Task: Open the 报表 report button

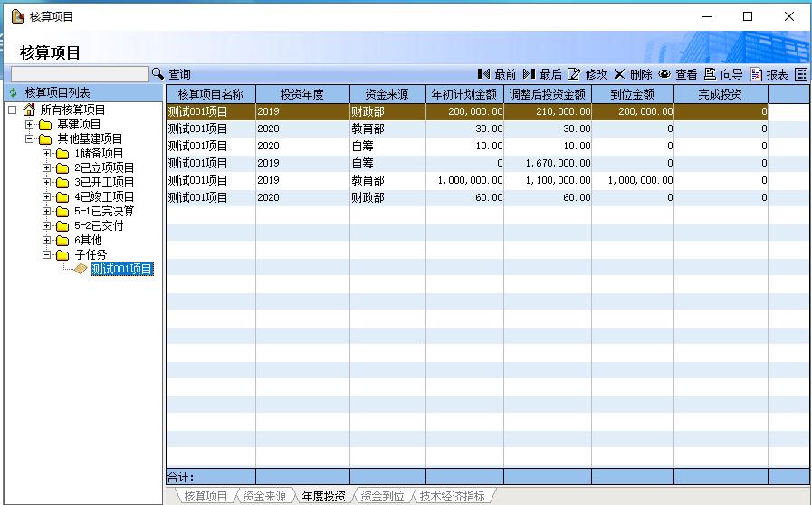Action: point(769,74)
